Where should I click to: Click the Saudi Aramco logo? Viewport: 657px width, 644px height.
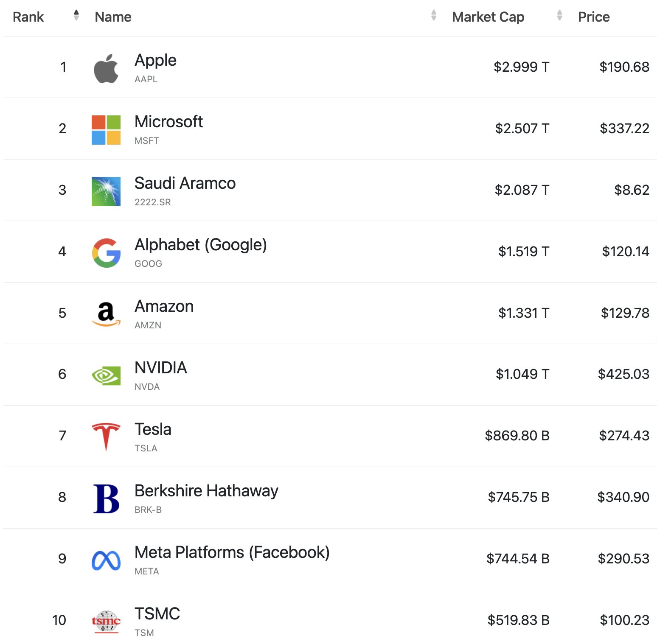[x=106, y=191]
